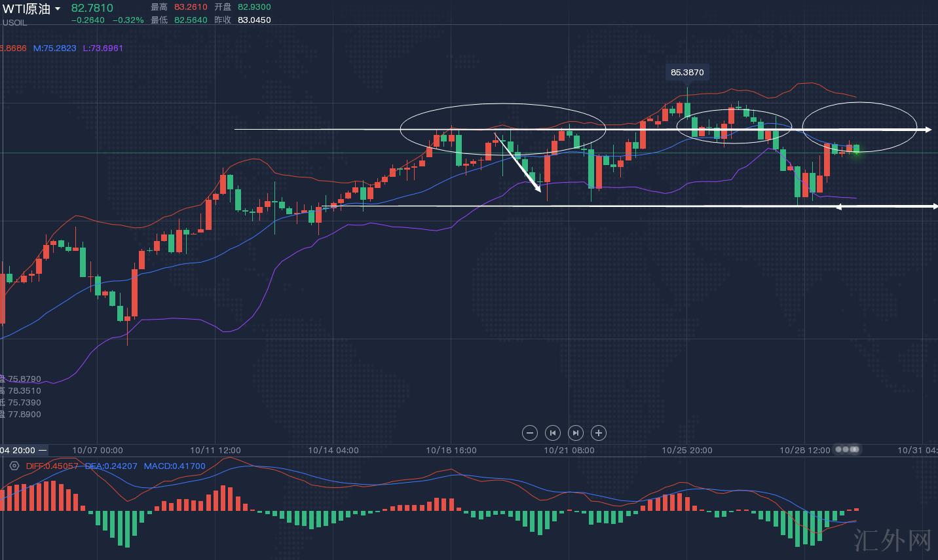
Task: Click the three-dot marker beside 10/28 12:00
Action: [x=847, y=450]
